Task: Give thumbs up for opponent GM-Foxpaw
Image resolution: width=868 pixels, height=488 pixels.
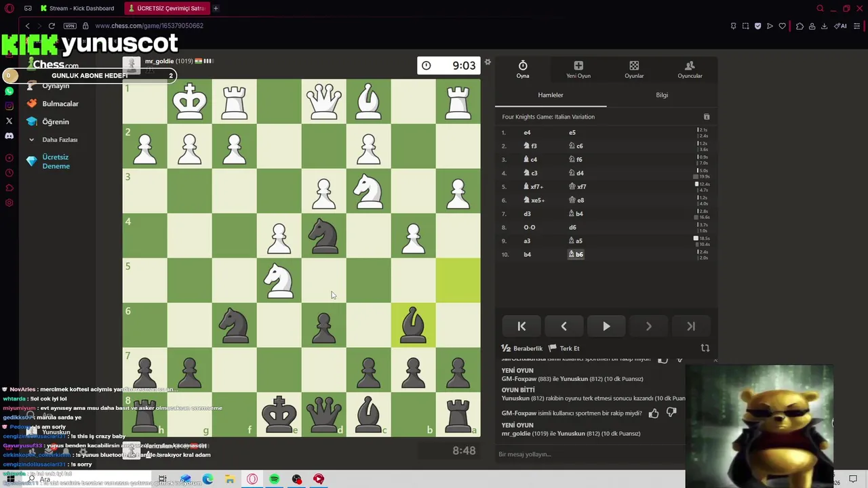Action: coord(654,413)
